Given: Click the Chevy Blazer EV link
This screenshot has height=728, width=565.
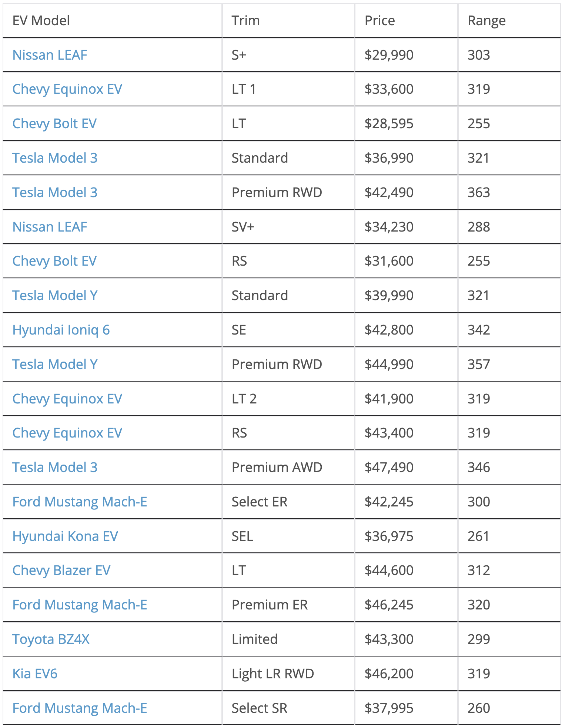Looking at the screenshot, I should 61,571.
